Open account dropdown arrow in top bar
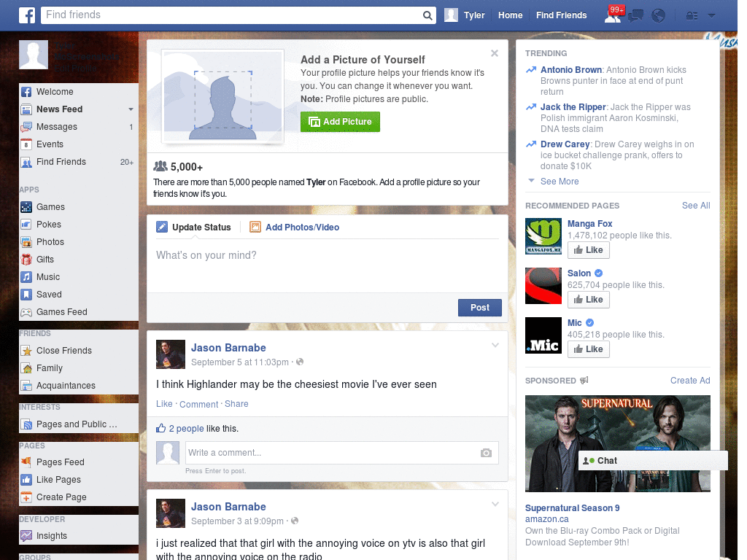The height and width of the screenshot is (560, 747). click(711, 16)
